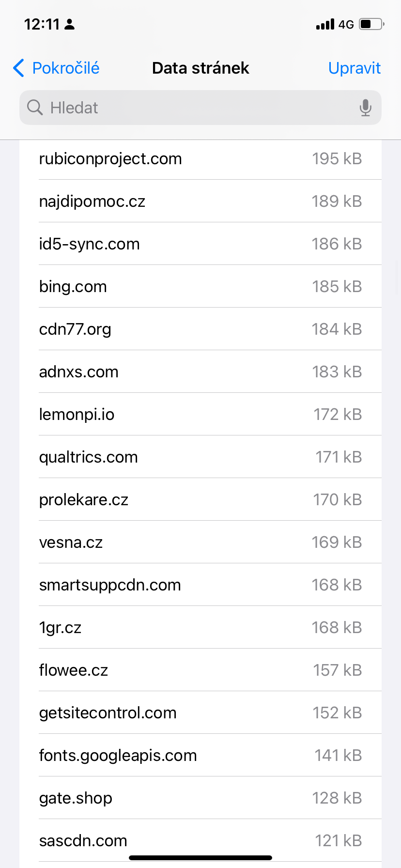Tap the bing.com entry
Screen dimensions: 401x868
200,287
